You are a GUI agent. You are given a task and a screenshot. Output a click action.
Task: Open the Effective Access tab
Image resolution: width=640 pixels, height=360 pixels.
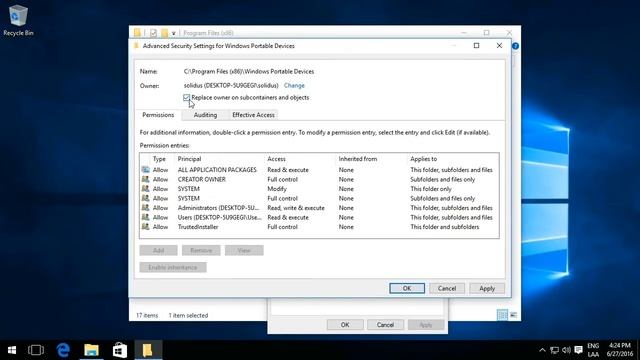pos(253,115)
